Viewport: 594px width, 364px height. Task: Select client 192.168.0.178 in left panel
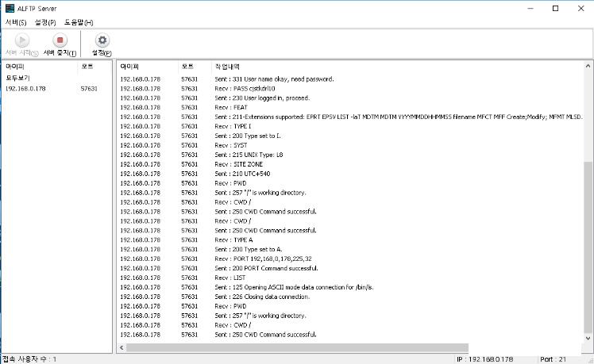coord(25,89)
